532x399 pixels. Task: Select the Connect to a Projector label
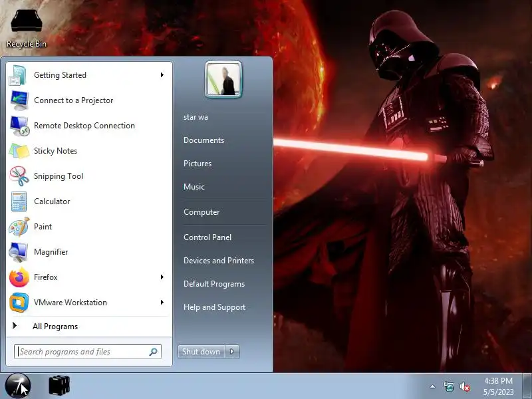74,100
